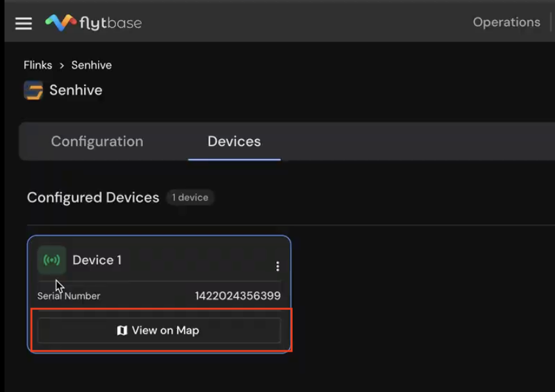555x392 pixels.
Task: Click the flytbase wordmark text
Action: coord(110,24)
